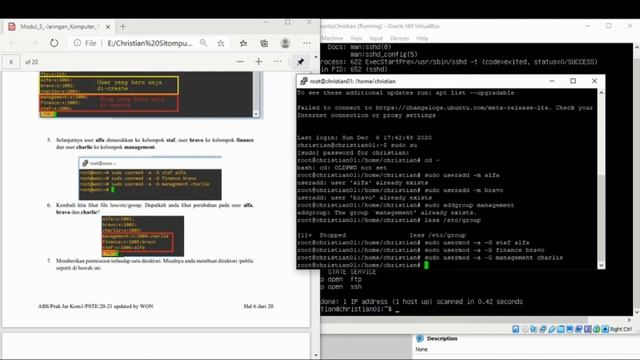Minimize the VirtualBox VM window
Viewport: 640px width, 360px height.
pos(587,26)
